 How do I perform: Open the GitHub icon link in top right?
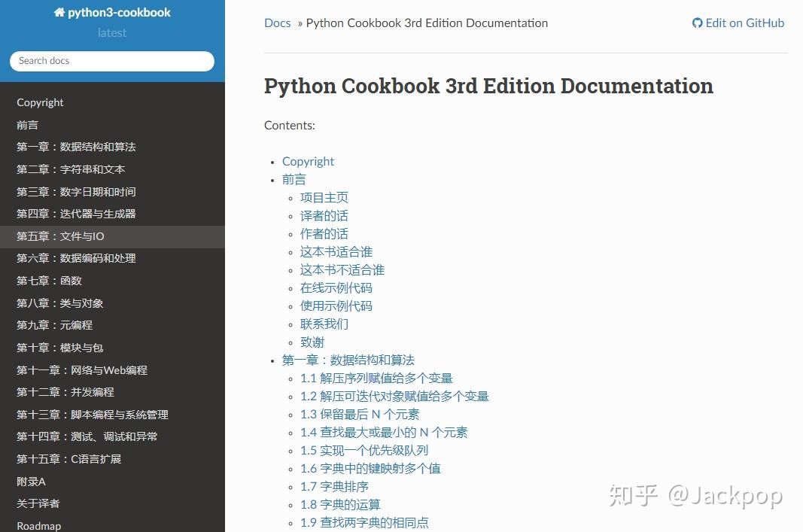tap(696, 23)
